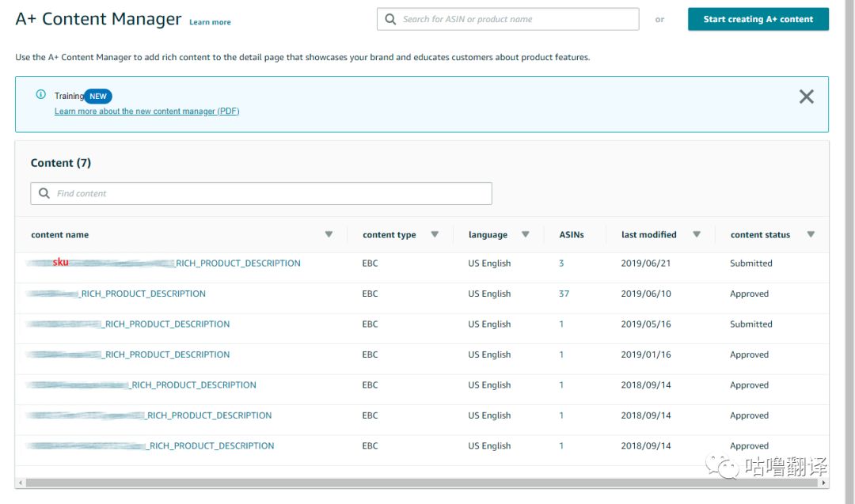
Task: Click ASIN count 3 link
Action: pyautogui.click(x=561, y=263)
